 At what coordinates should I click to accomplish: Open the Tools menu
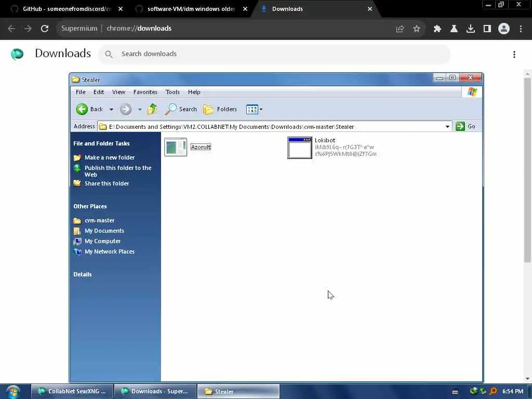[172, 92]
